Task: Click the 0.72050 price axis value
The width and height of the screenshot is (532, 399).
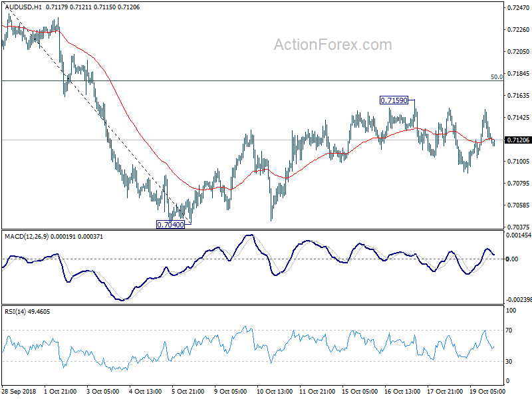Action: point(518,52)
